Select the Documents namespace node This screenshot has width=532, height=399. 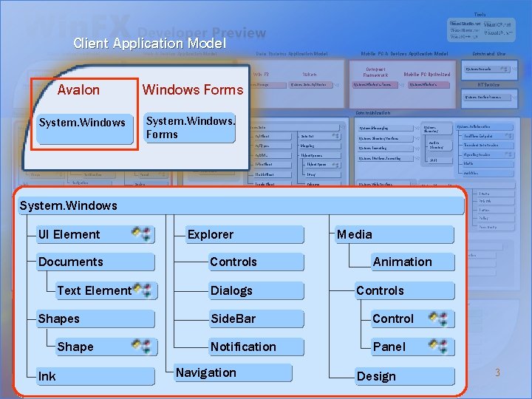[95, 262]
